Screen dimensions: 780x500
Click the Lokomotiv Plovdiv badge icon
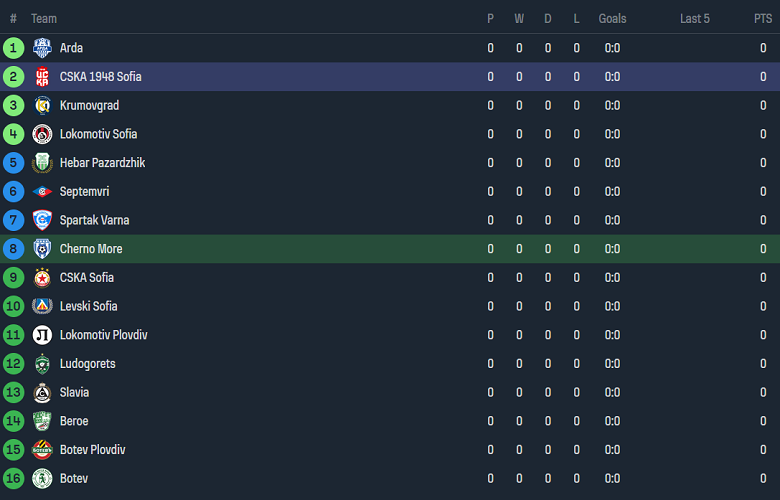(x=42, y=335)
